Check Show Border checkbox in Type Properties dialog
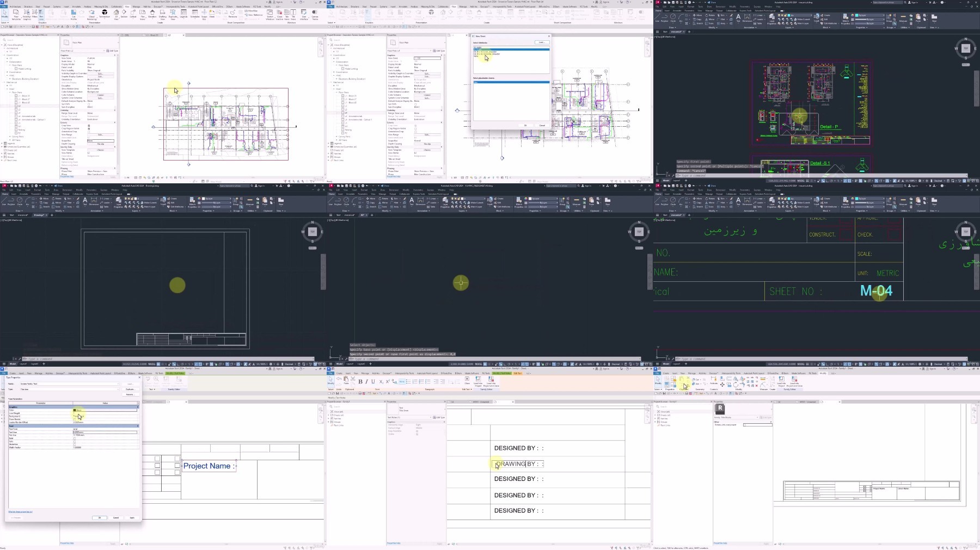This screenshot has width=980, height=550. [75, 419]
